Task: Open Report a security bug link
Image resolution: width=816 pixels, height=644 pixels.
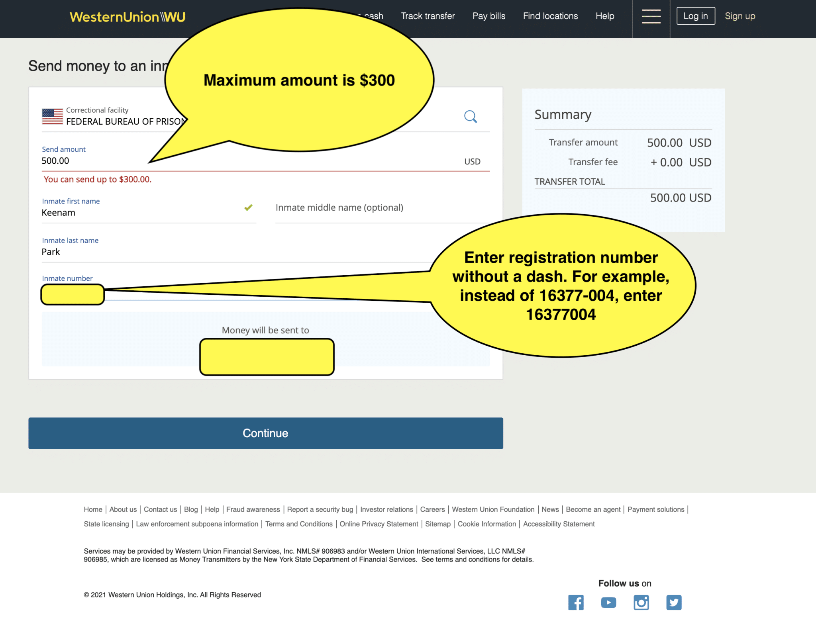Action: pyautogui.click(x=320, y=509)
